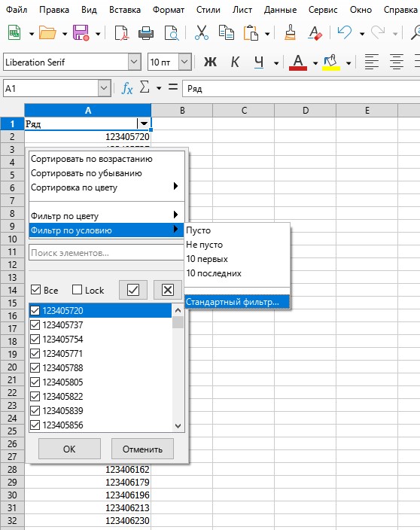Expand the Save options arrow
420x530 pixels.
[98, 34]
